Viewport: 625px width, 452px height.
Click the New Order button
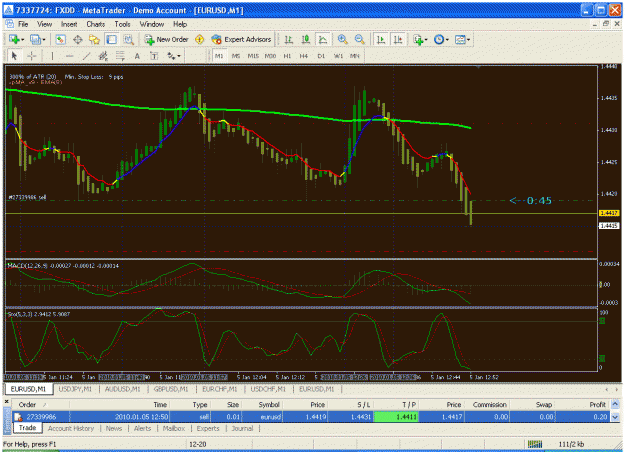click(x=167, y=39)
